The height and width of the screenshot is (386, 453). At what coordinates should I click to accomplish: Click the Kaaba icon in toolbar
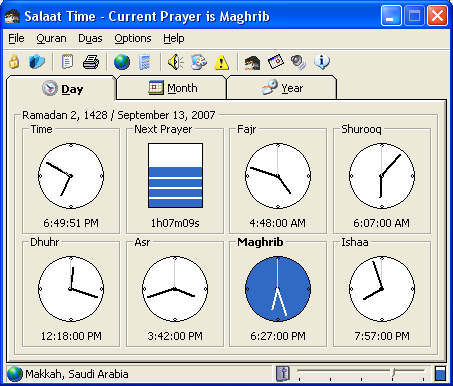(x=252, y=62)
